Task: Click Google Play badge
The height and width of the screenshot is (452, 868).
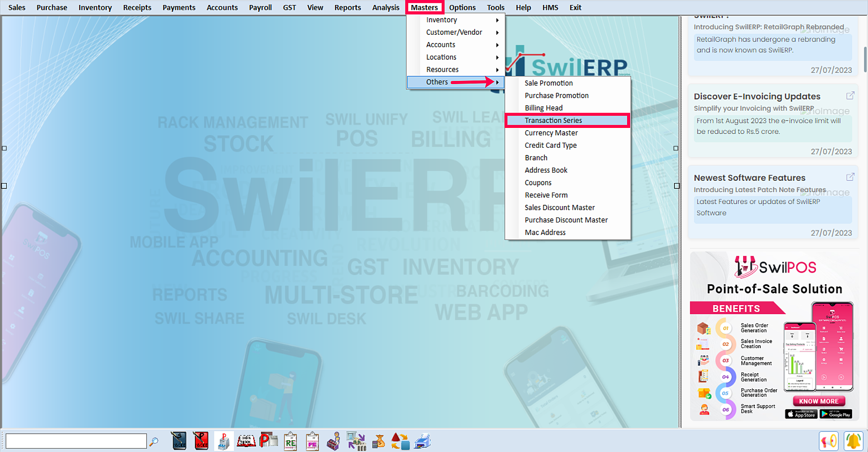Action: click(x=836, y=414)
